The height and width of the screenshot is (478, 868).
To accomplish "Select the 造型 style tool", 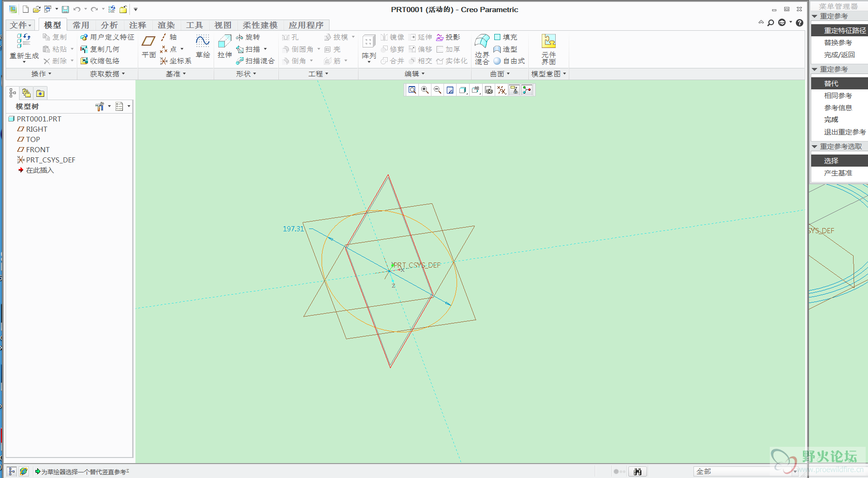I will tap(505, 49).
